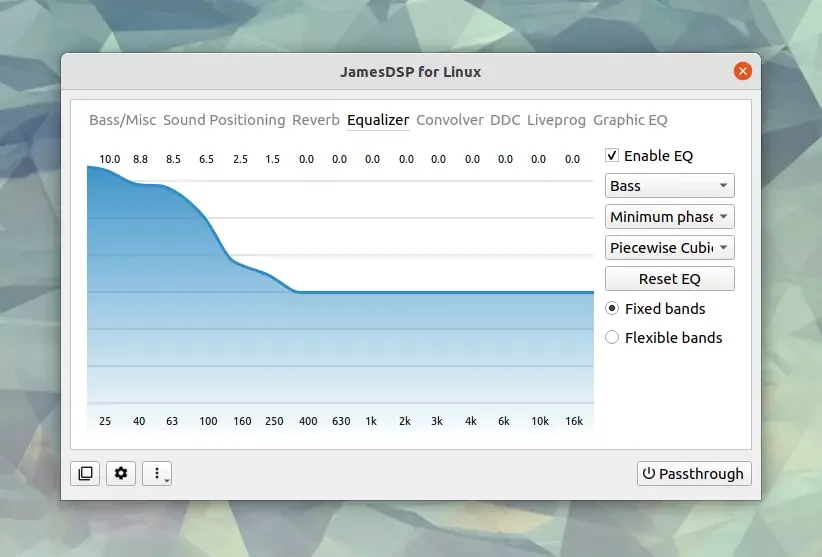This screenshot has width=822, height=557.
Task: Switch to the Graphic EQ tab
Action: 630,120
